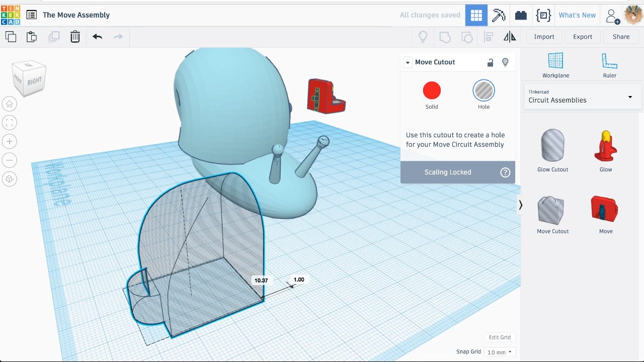Toggle shape visibility lightbulb in inspector
The image size is (644, 362).
point(505,62)
